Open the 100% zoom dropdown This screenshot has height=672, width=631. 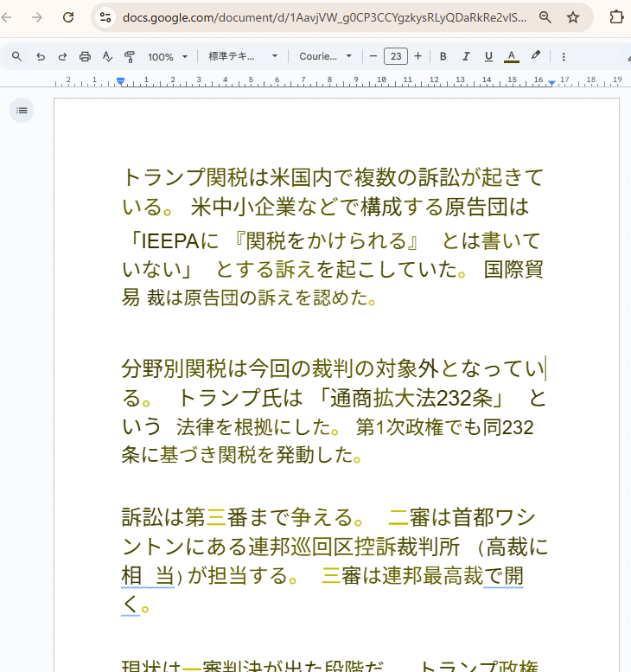click(x=168, y=56)
